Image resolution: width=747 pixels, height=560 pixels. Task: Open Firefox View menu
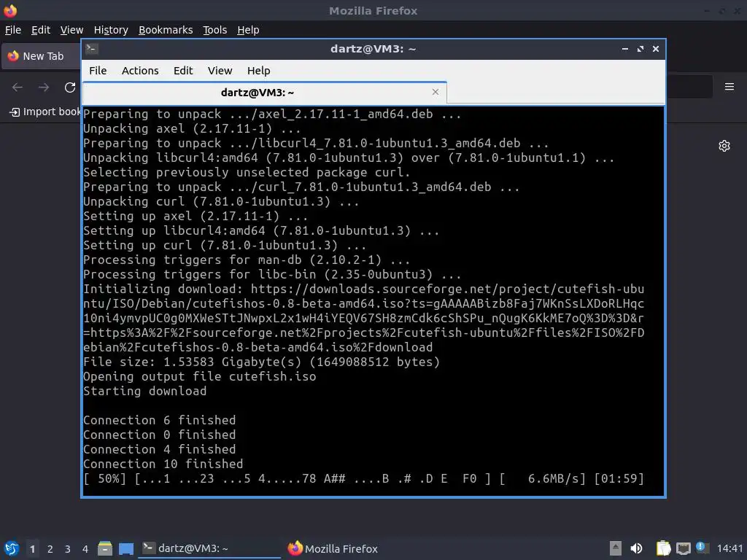71,30
